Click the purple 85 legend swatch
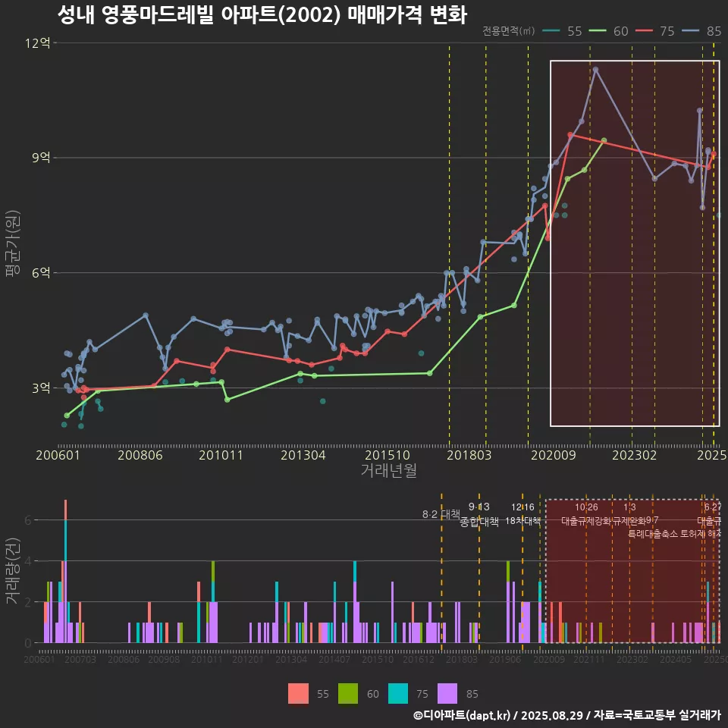The image size is (728, 728). pyautogui.click(x=448, y=693)
